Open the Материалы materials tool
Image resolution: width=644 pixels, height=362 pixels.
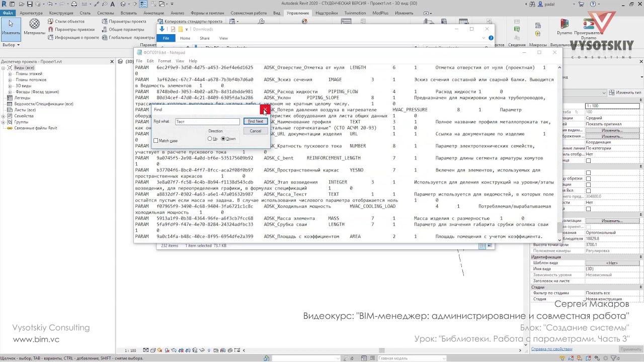(34, 27)
